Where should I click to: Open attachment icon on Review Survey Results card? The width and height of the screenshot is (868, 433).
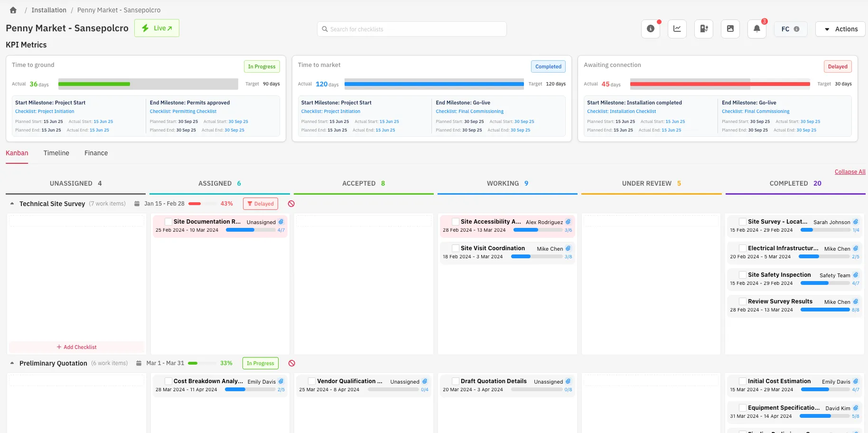pos(856,301)
